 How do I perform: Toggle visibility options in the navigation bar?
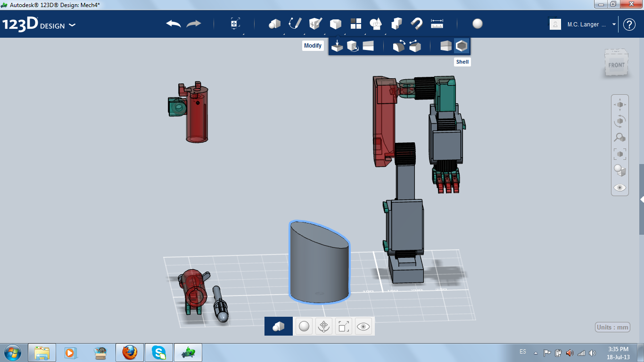tap(620, 188)
